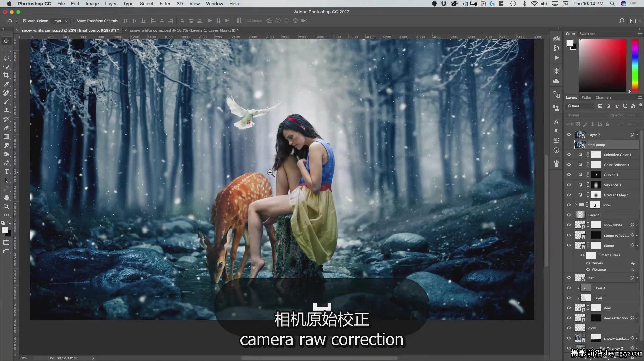Open macOS Spotlight search
The width and height of the screenshot is (644, 361).
tap(612, 4)
